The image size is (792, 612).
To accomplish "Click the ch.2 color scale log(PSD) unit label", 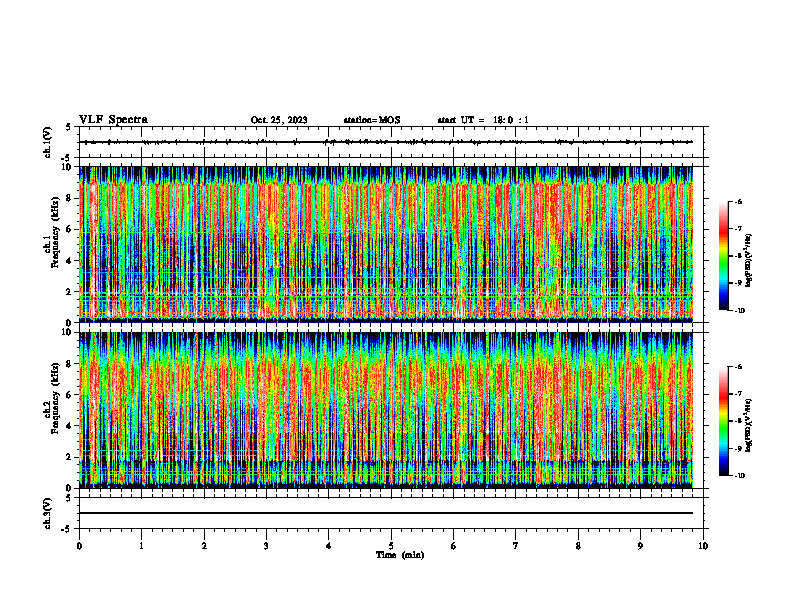I will [x=749, y=425].
